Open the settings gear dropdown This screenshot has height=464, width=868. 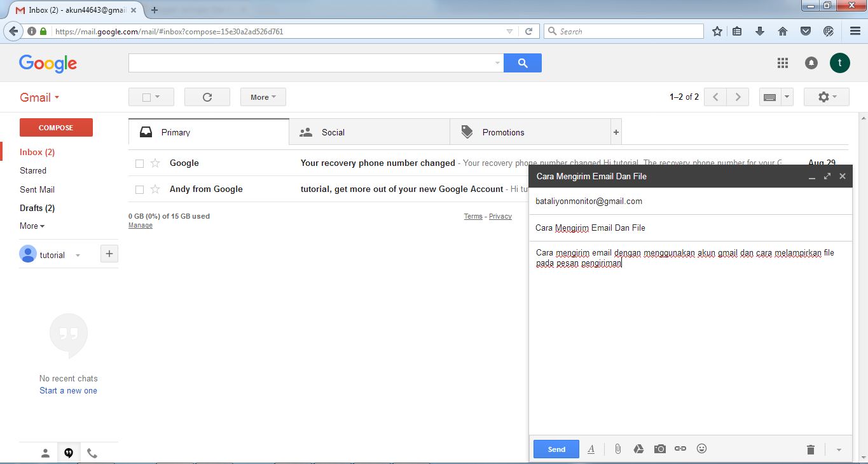826,97
